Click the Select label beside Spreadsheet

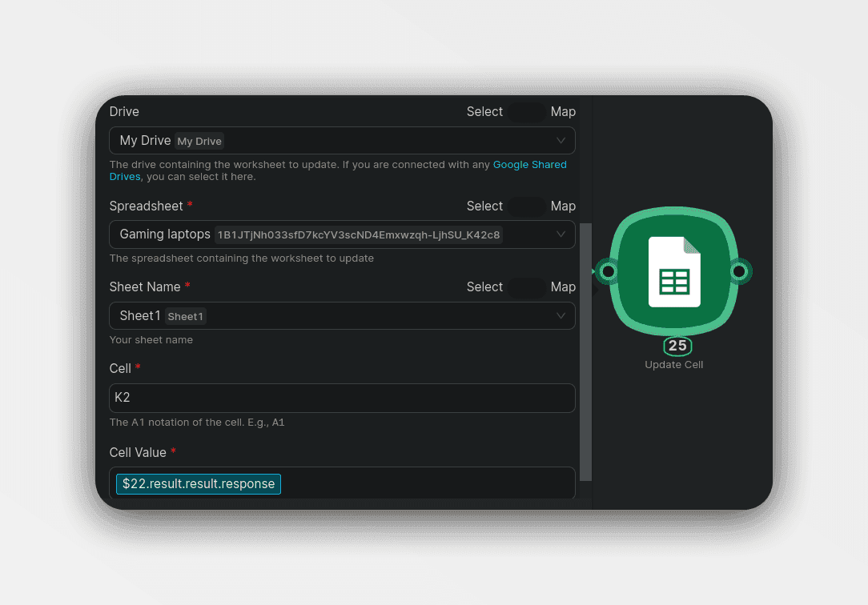484,206
